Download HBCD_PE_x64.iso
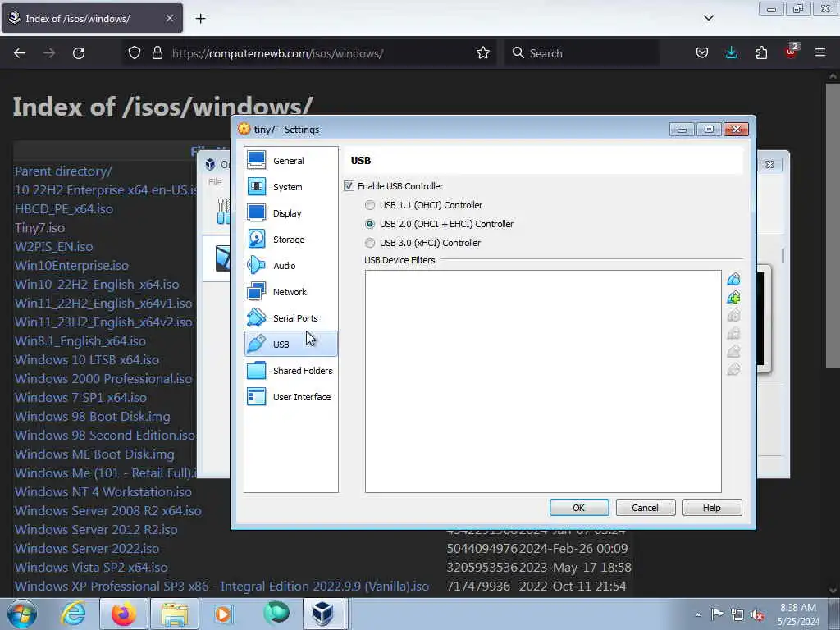The height and width of the screenshot is (630, 840). pos(64,209)
